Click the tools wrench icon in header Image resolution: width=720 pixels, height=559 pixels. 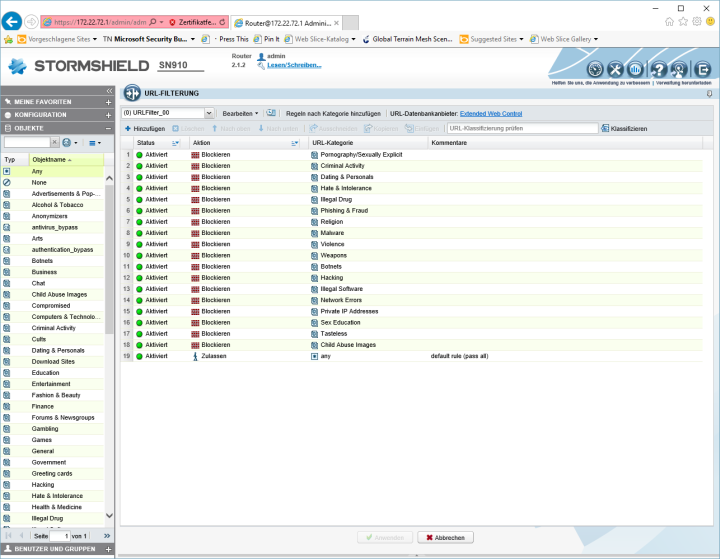[616, 69]
